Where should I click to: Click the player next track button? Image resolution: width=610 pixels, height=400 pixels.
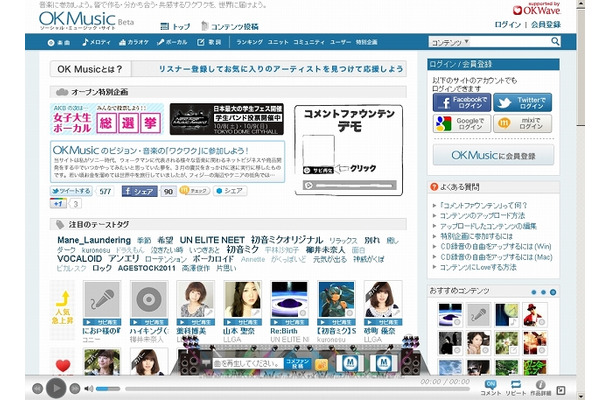[x=75, y=388]
